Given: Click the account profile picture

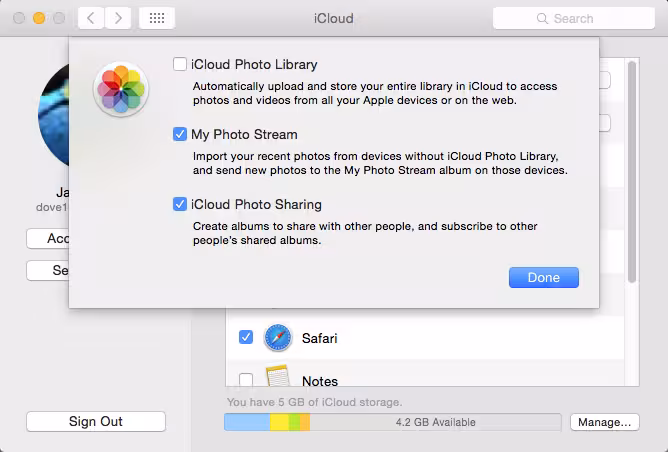Looking at the screenshot, I should (54, 115).
